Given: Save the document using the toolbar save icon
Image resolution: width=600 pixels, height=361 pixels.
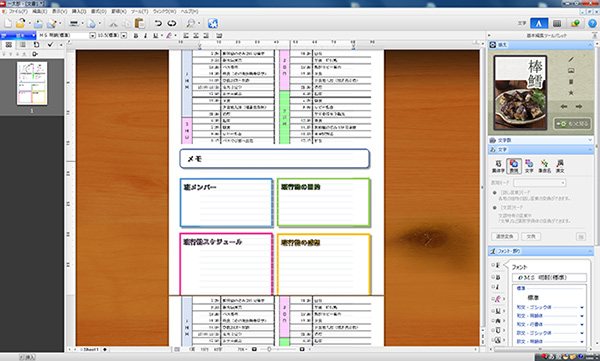Looking at the screenshot, I should [38, 23].
